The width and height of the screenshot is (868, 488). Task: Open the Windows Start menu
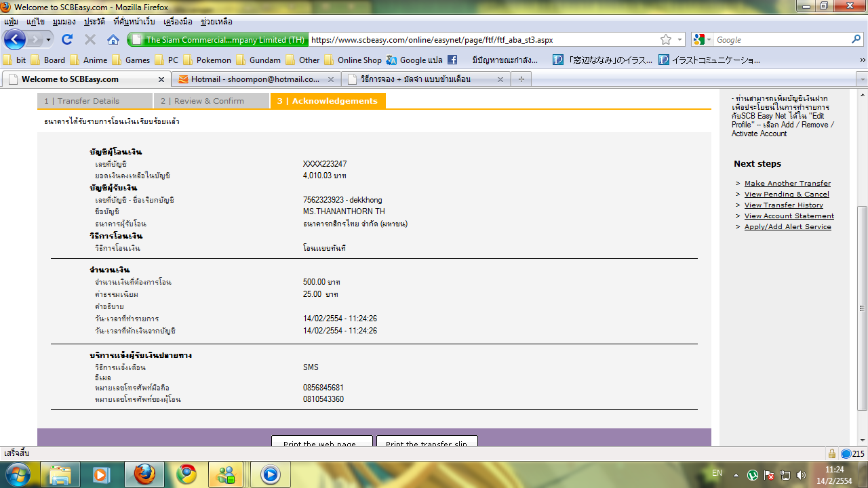[18, 474]
